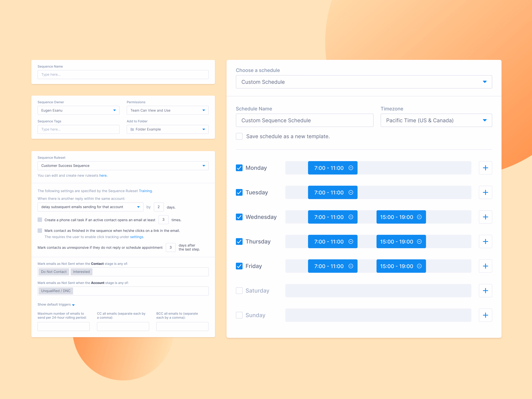Remove Wednesday 7:00 - 11:00 slot icon
The image size is (532, 399).
tap(351, 217)
